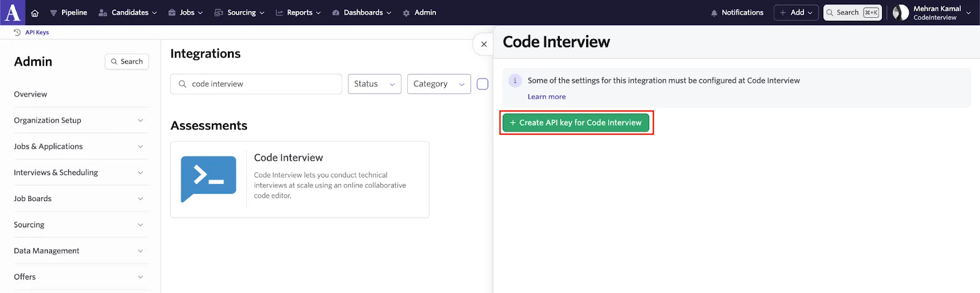980x293 pixels.
Task: Click the notifications bell icon
Action: [x=714, y=13]
